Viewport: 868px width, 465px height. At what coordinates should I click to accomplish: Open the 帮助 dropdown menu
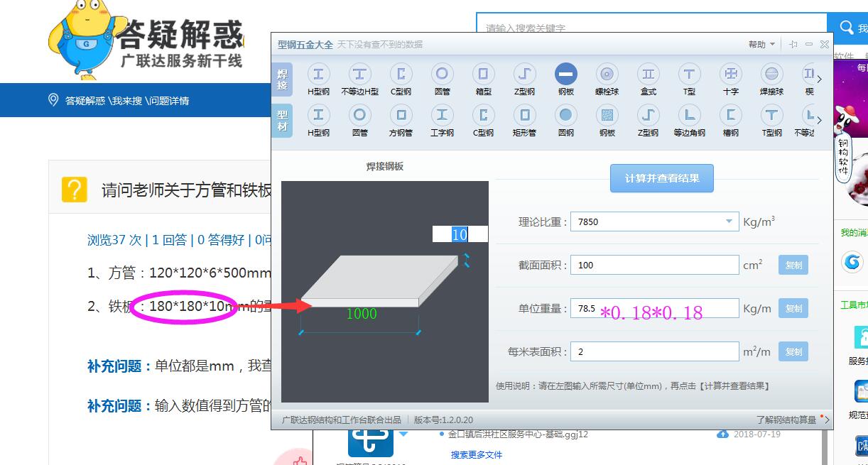click(761, 44)
